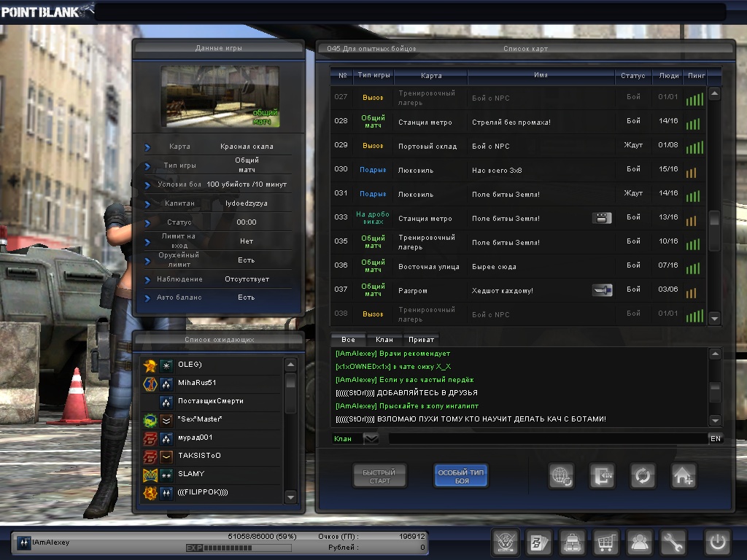Expand the Наблюдение row arrow
The width and height of the screenshot is (747, 560).
147,280
